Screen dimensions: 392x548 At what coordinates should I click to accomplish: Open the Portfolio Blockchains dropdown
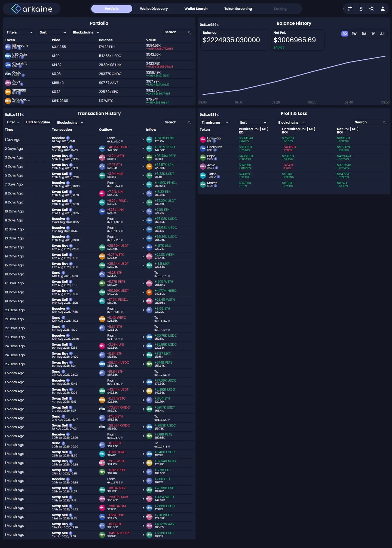[x=86, y=32]
